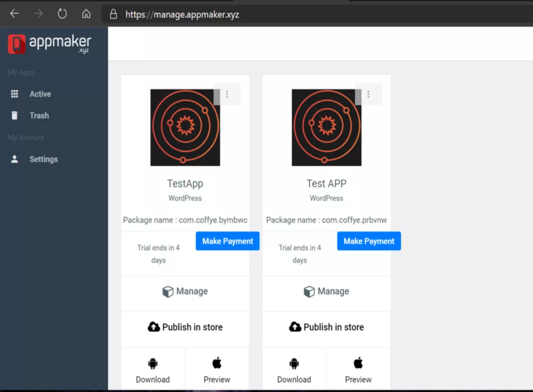Open Trash in the sidebar
This screenshot has height=392, width=533.
coord(39,116)
